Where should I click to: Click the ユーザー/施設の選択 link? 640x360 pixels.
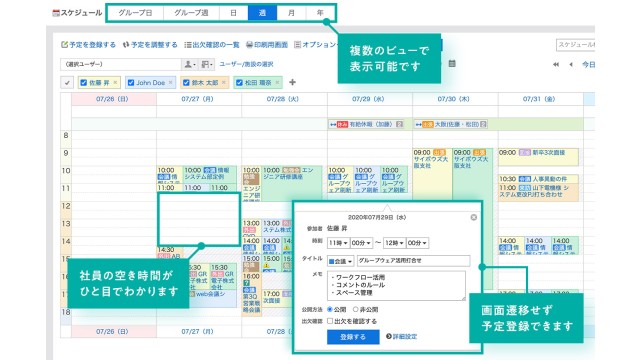[247, 64]
